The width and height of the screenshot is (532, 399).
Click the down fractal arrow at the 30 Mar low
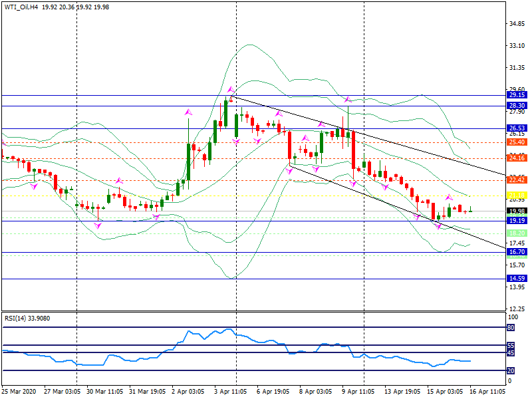[98, 225]
